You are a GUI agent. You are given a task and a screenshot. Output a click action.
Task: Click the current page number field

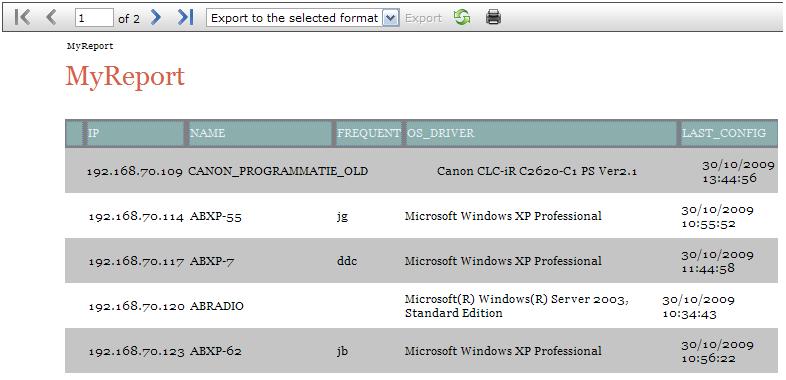(94, 19)
